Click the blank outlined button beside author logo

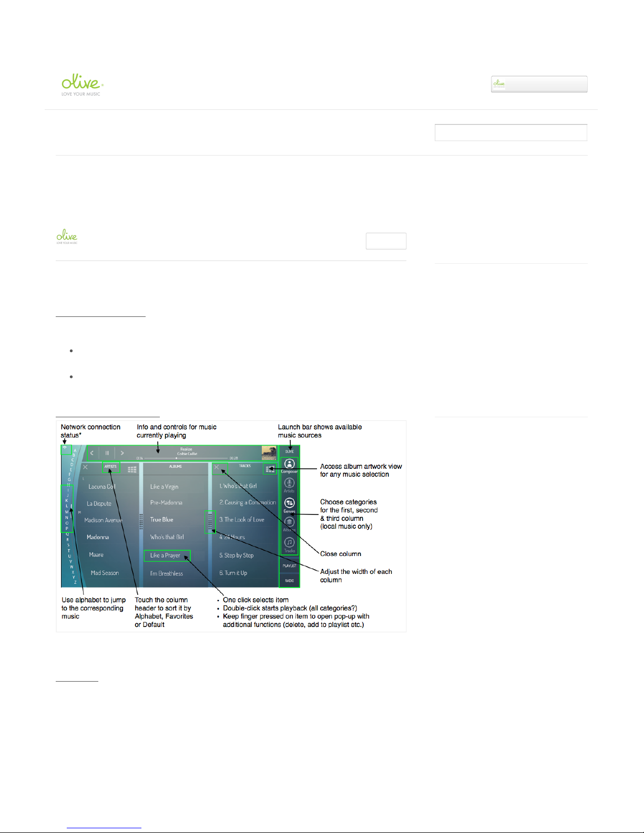(x=386, y=241)
